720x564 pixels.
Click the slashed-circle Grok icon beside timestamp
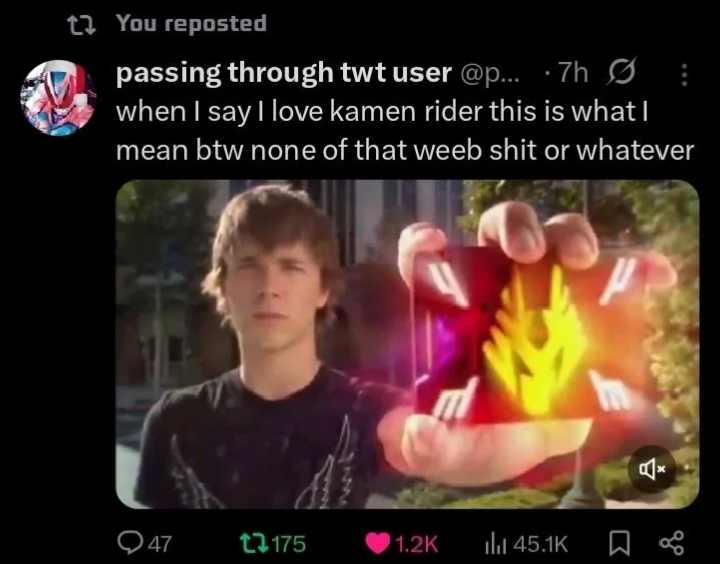pos(621,72)
